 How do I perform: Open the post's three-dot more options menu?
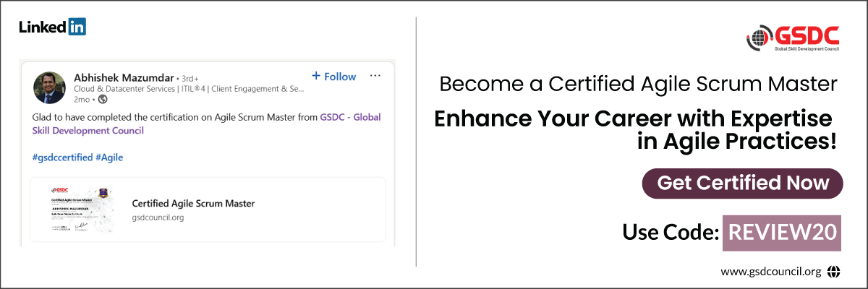[375, 76]
